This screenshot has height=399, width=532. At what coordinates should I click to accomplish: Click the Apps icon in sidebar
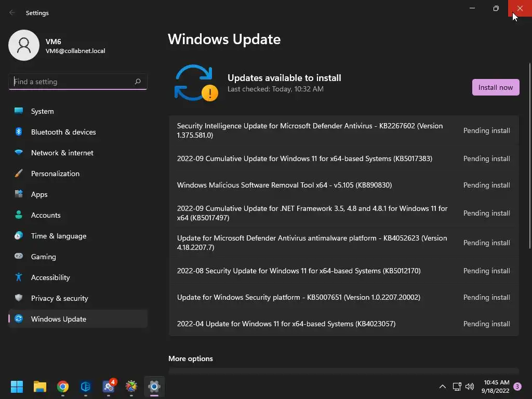pyautogui.click(x=19, y=194)
